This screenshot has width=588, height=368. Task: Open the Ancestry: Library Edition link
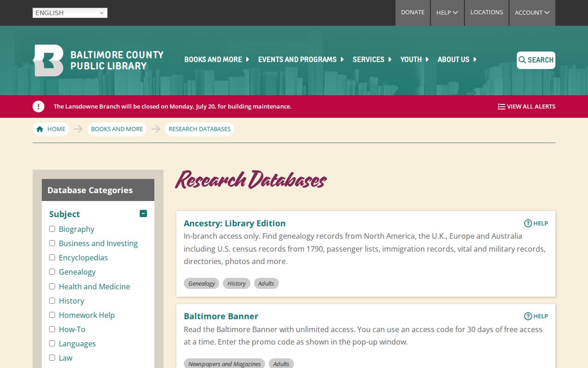[x=235, y=224]
